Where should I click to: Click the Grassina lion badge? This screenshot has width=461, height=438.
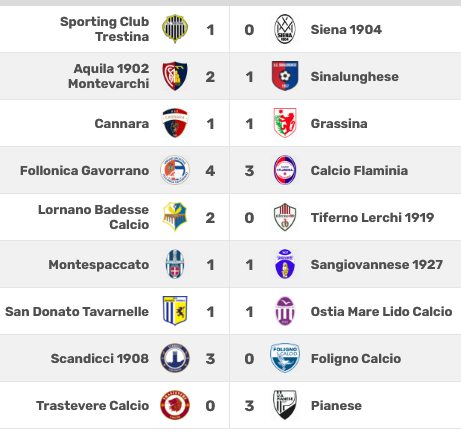[285, 123]
